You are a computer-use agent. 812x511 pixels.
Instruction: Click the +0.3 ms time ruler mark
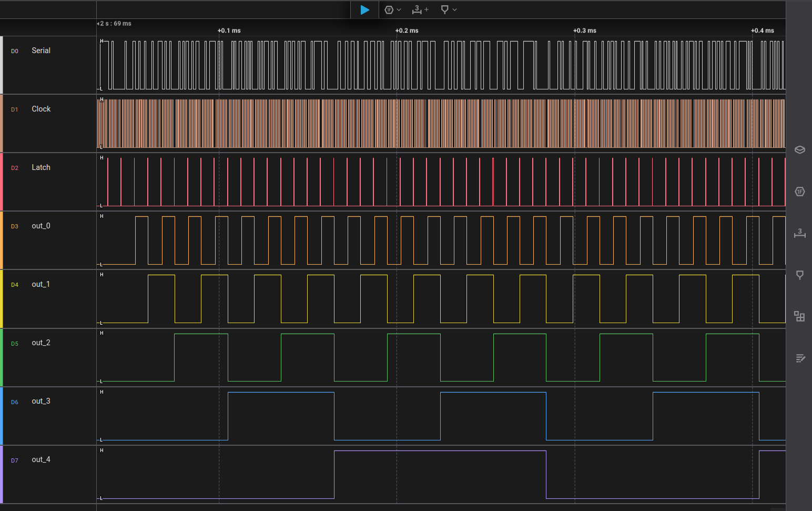click(x=584, y=31)
